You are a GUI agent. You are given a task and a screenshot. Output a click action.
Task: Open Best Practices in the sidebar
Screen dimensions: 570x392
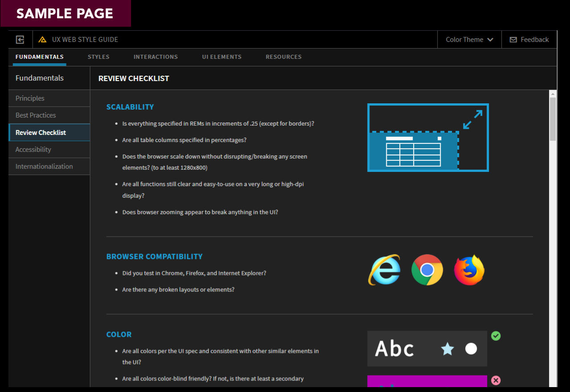[49, 115]
